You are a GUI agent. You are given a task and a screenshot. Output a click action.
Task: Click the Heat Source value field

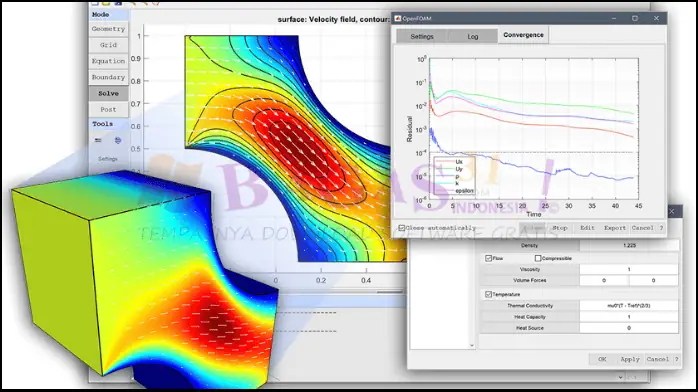(x=629, y=328)
